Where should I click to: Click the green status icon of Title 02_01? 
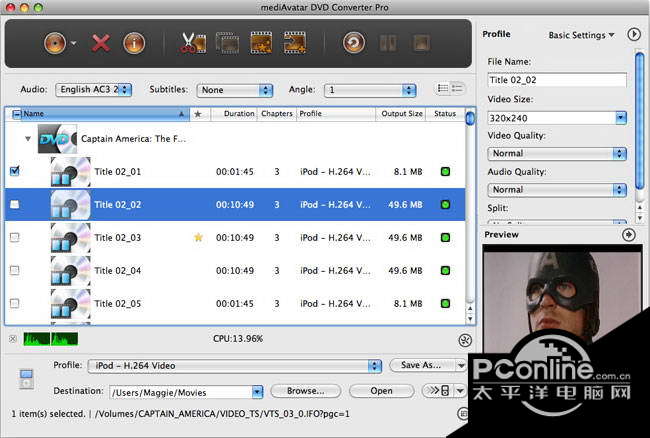(x=445, y=172)
